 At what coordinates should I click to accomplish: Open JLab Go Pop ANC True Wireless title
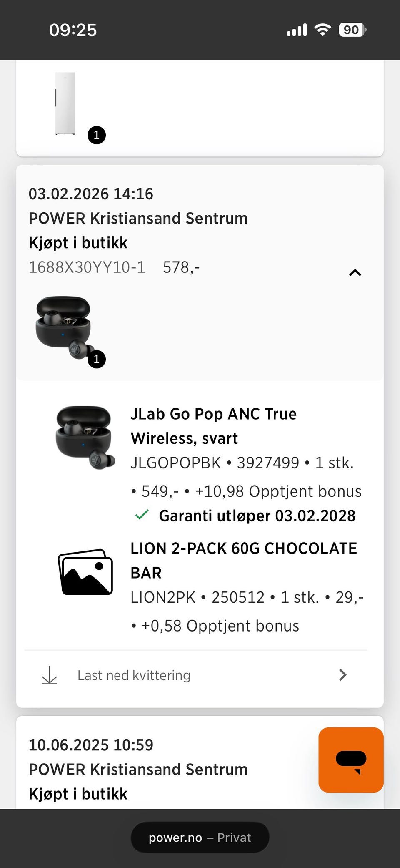pos(214,426)
